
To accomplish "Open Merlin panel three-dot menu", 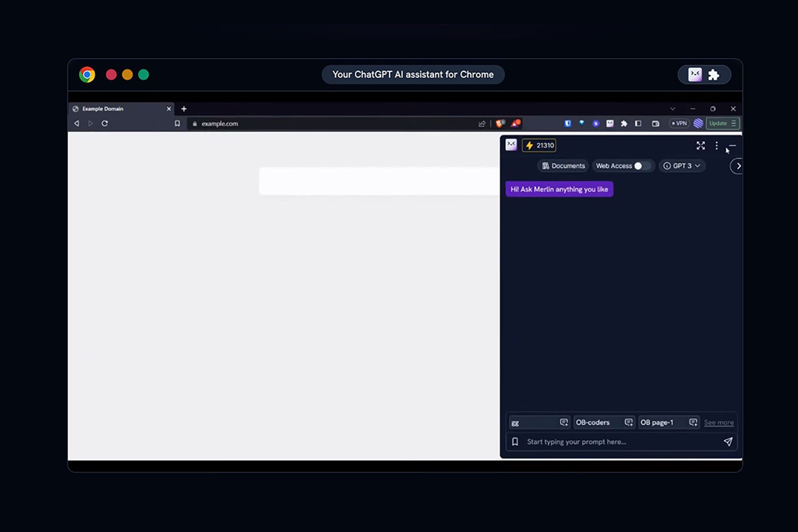I will (x=717, y=146).
